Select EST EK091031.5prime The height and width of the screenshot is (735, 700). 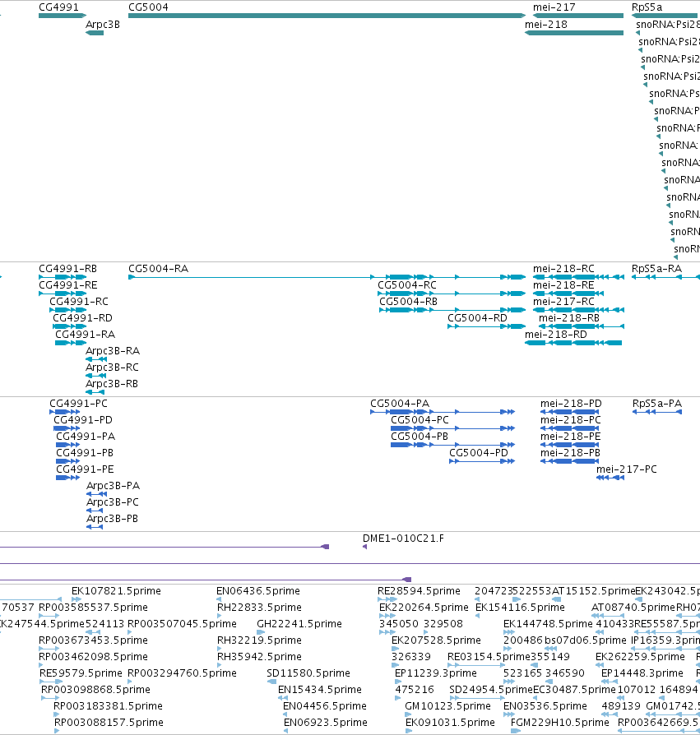pos(450,723)
